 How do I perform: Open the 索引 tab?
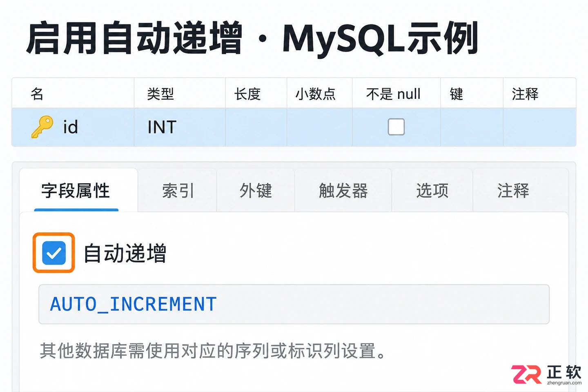click(178, 191)
